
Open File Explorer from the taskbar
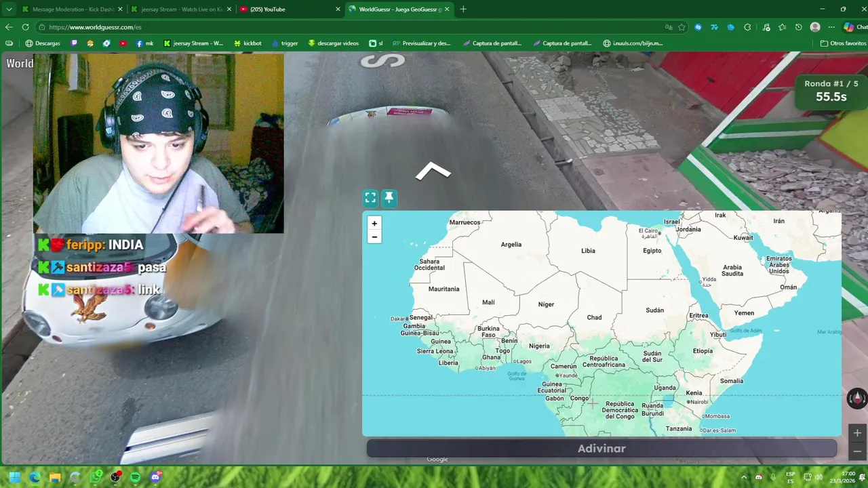pyautogui.click(x=55, y=477)
